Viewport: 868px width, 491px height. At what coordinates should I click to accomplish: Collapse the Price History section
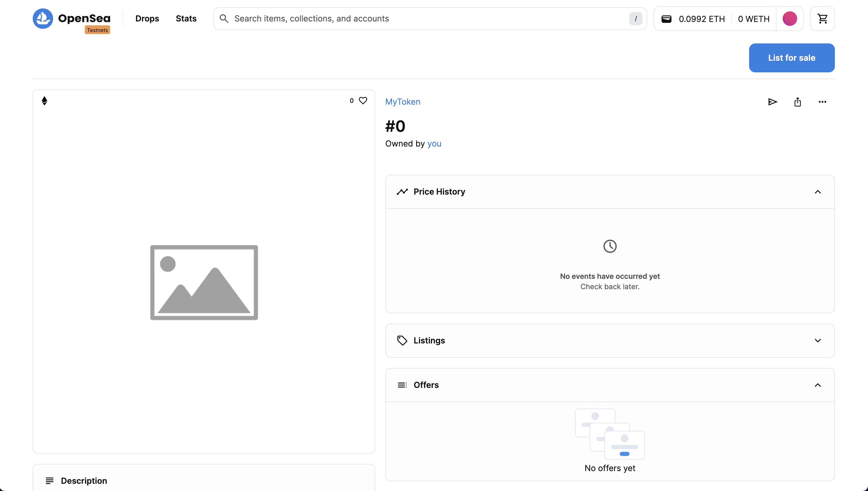[x=817, y=192]
